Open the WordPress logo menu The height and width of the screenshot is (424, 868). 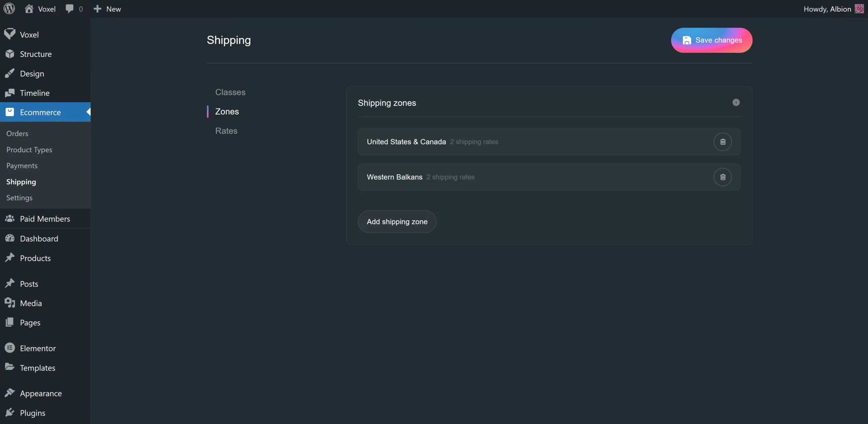pyautogui.click(x=9, y=9)
